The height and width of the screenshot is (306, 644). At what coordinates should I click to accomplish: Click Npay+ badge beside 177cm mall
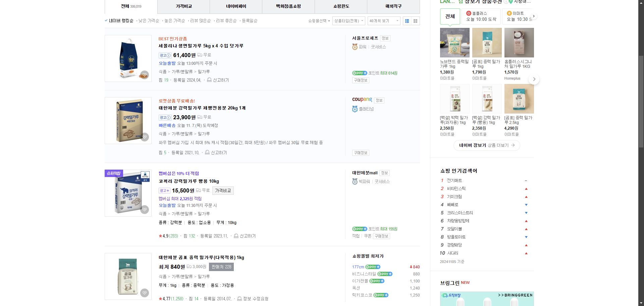(373, 267)
